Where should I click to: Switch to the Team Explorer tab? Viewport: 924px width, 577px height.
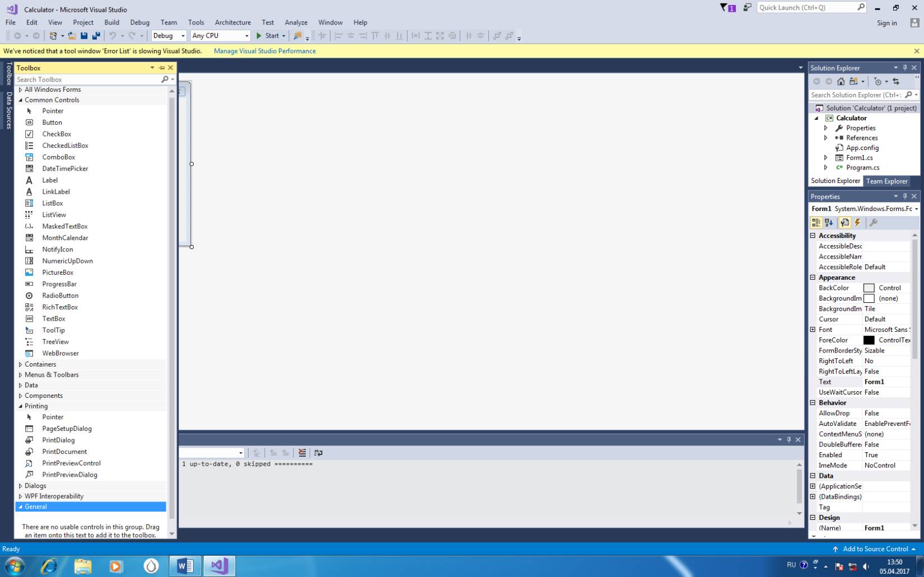pyautogui.click(x=886, y=181)
